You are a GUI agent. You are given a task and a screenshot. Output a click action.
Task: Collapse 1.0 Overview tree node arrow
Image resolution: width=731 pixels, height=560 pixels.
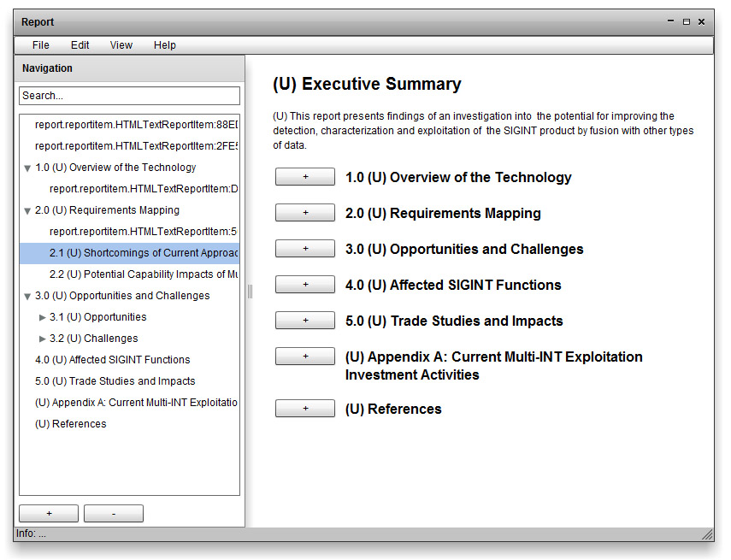point(28,168)
